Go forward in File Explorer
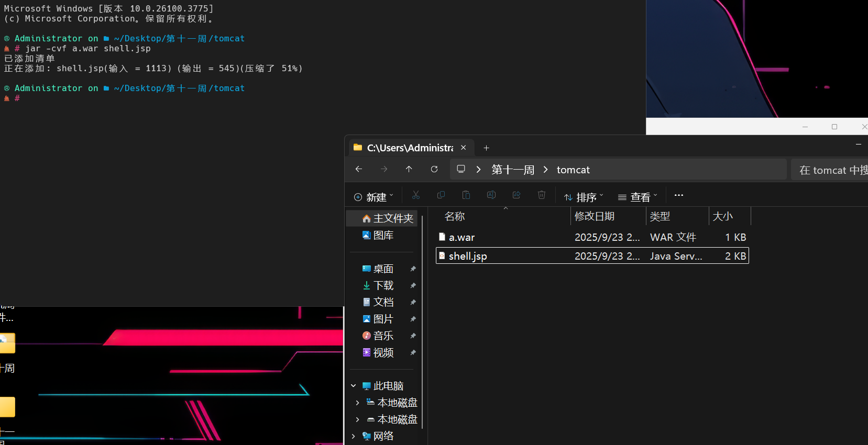868x445 pixels. coord(384,169)
